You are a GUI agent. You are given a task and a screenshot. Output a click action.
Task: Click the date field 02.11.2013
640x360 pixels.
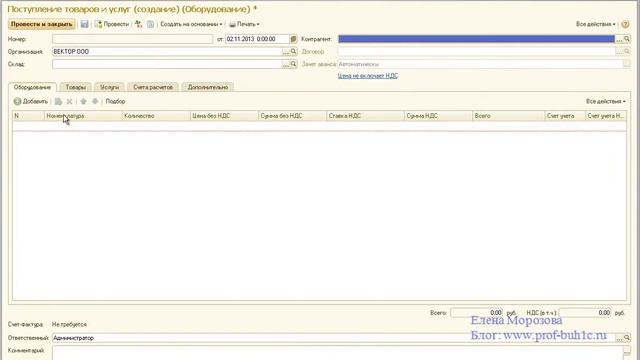257,39
